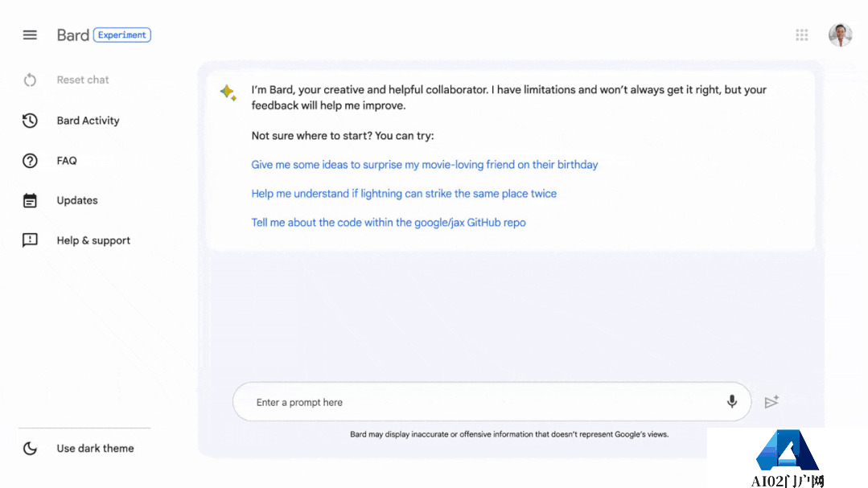Click the Bard Activity history clock icon
Screen dimensions: 868x488
(x=30, y=121)
